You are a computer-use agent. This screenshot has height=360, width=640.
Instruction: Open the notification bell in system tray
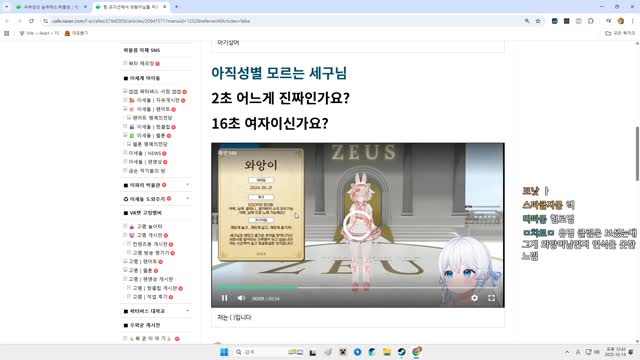click(631, 352)
